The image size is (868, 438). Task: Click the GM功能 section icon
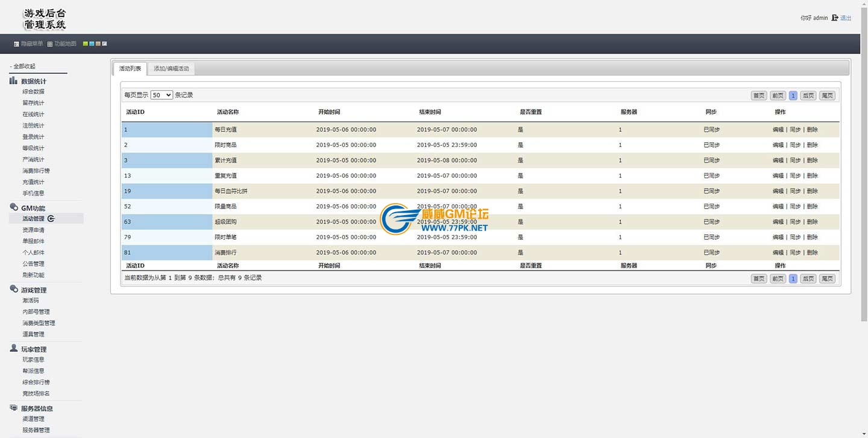(13, 207)
